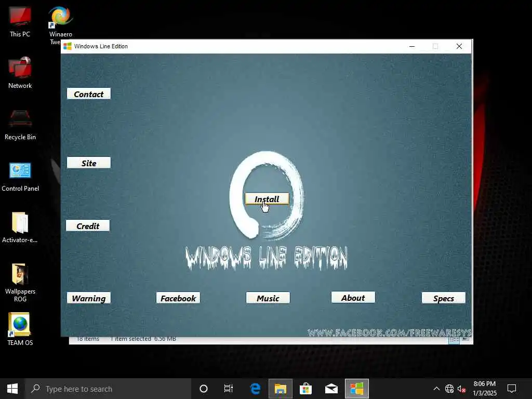Show hidden system tray icons
This screenshot has width=532, height=399.
[436, 389]
